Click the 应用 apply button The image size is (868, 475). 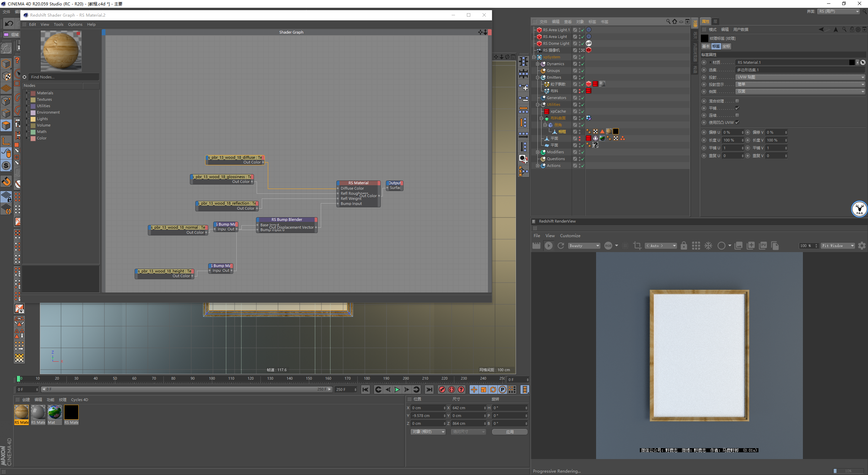click(x=510, y=432)
